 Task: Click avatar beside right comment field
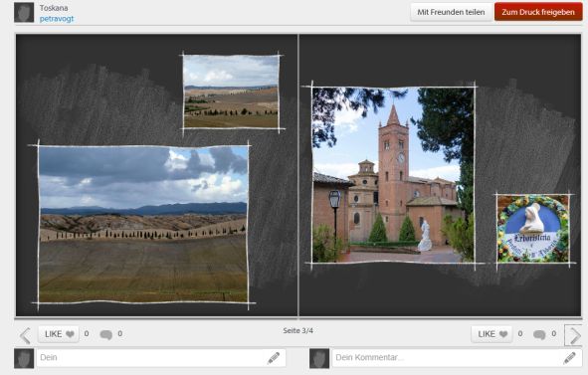coord(319,358)
